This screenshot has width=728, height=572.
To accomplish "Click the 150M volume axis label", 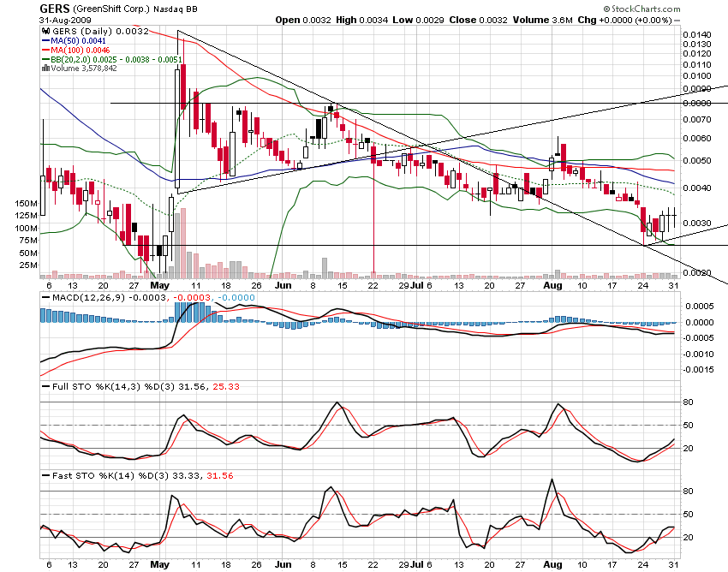I will coord(26,203).
